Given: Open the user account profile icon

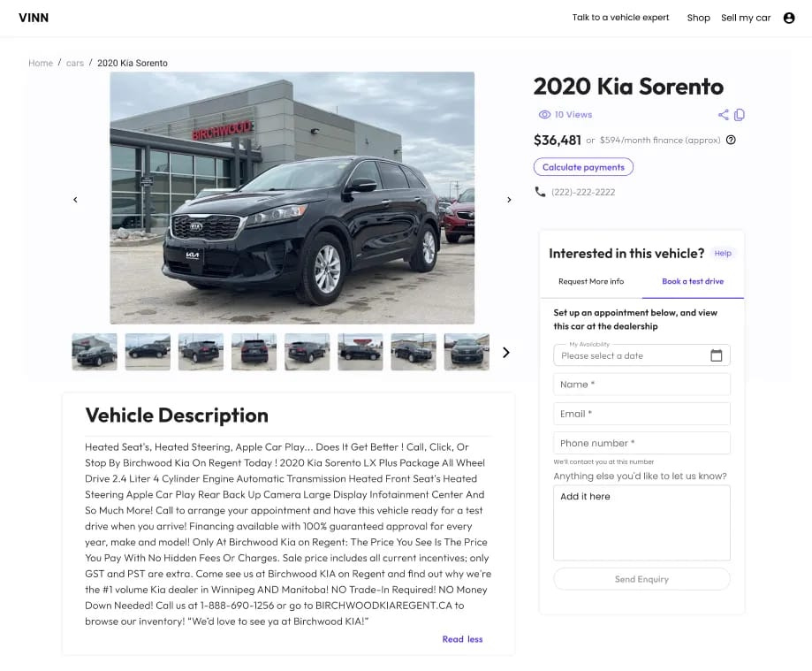Looking at the screenshot, I should tap(789, 19).
